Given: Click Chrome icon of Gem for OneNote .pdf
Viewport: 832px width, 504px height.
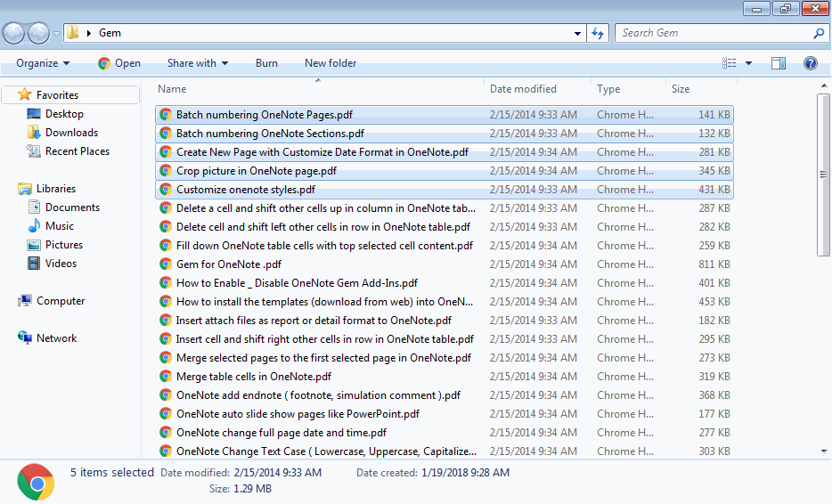Looking at the screenshot, I should tap(166, 264).
